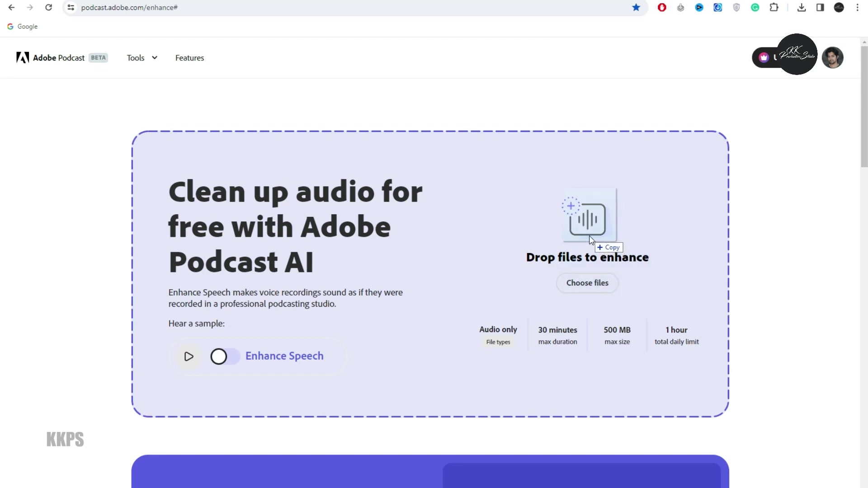Open the File types info link
Image resolution: width=868 pixels, height=488 pixels.
(498, 342)
